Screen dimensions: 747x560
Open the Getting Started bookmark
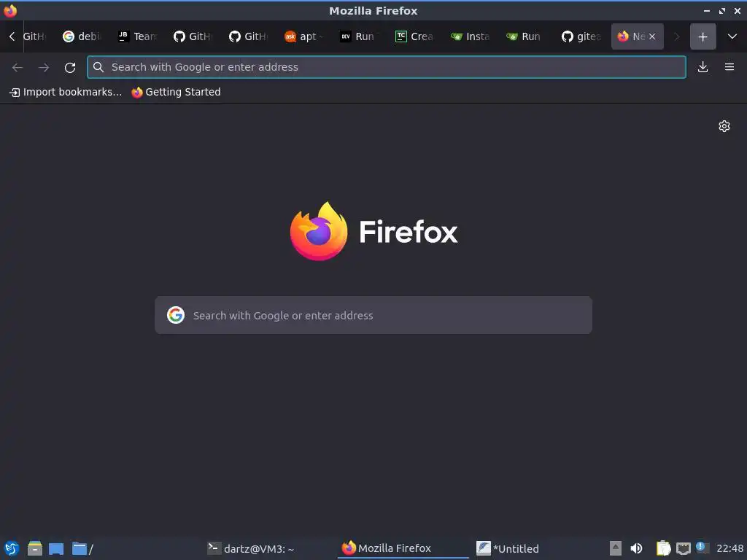[177, 92]
